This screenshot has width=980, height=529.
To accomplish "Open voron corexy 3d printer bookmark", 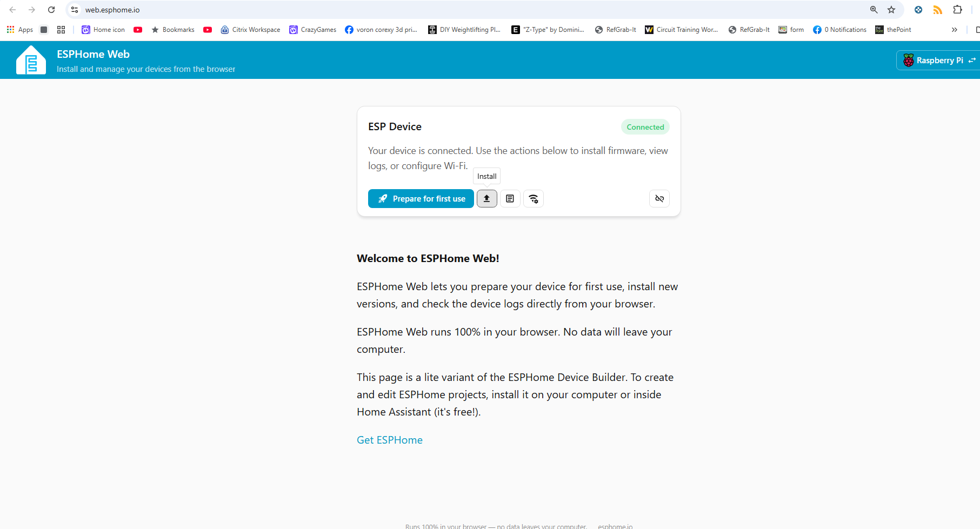I will [381, 30].
